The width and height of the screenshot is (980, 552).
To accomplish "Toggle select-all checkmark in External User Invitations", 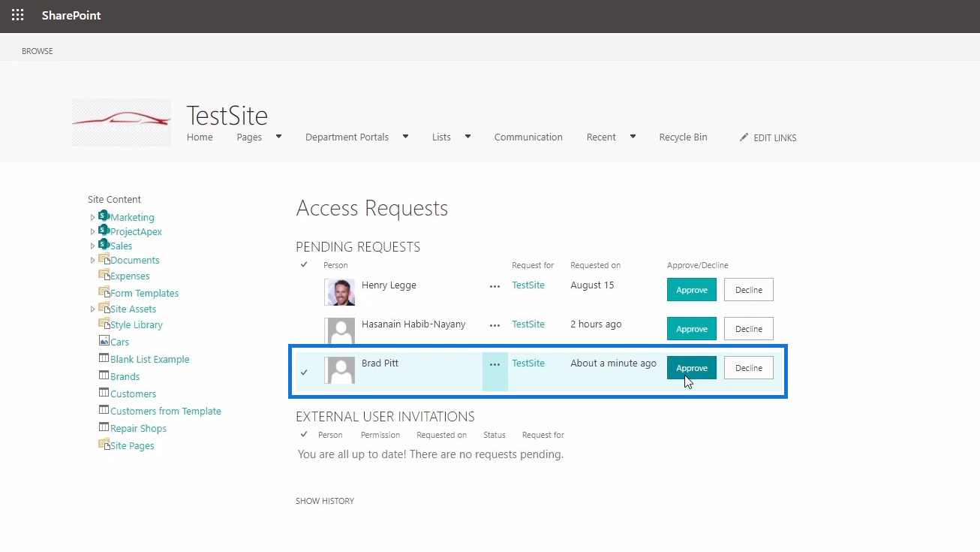I will (304, 434).
